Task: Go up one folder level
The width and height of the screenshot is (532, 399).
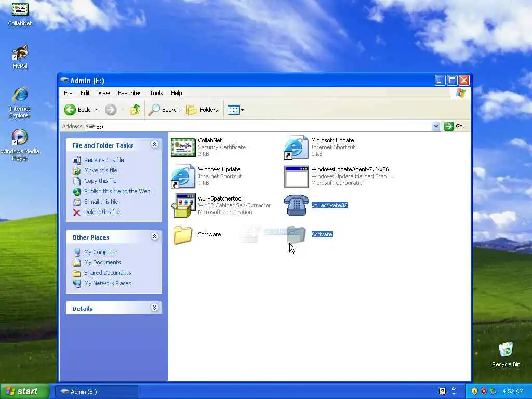Action: pyautogui.click(x=136, y=110)
